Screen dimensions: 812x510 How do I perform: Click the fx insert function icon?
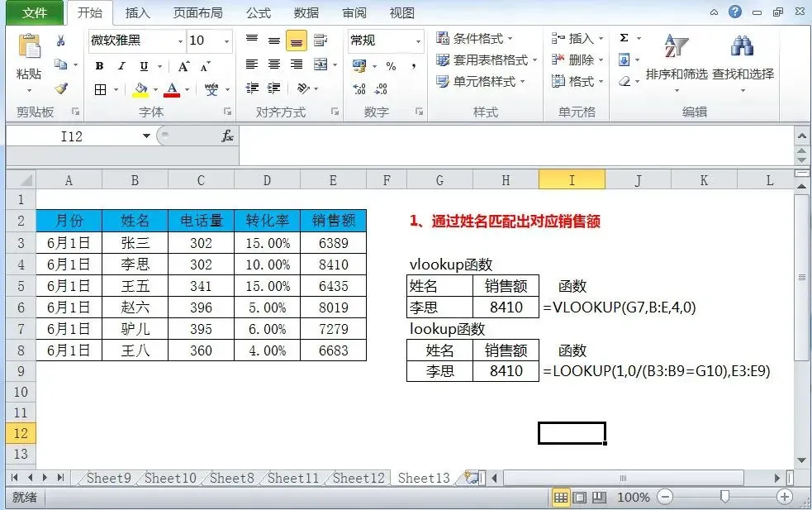227,136
